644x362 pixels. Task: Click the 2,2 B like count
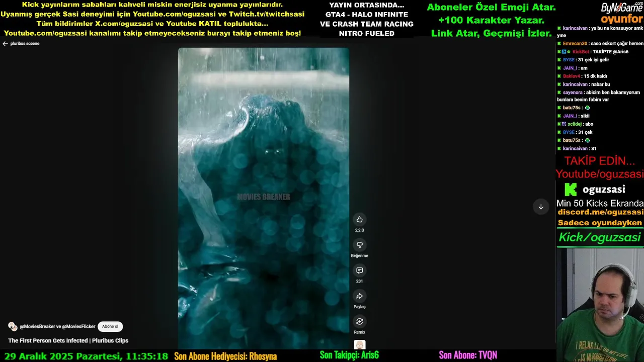(x=359, y=230)
